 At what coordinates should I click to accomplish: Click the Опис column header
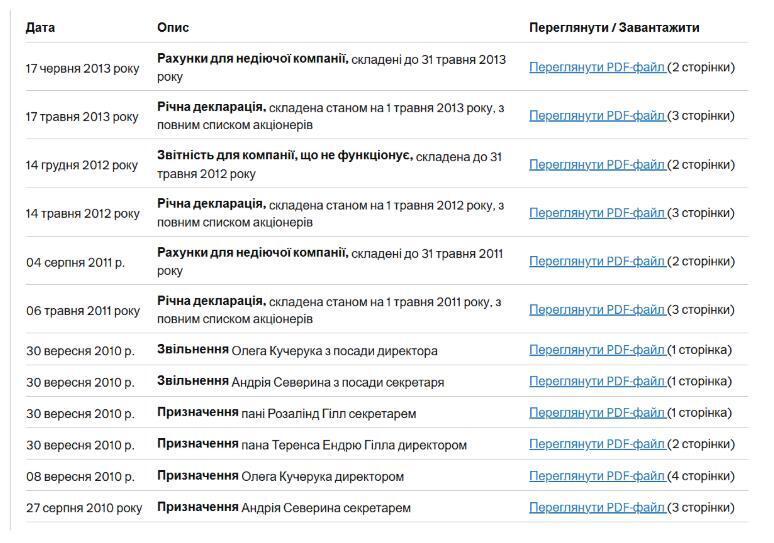click(173, 28)
